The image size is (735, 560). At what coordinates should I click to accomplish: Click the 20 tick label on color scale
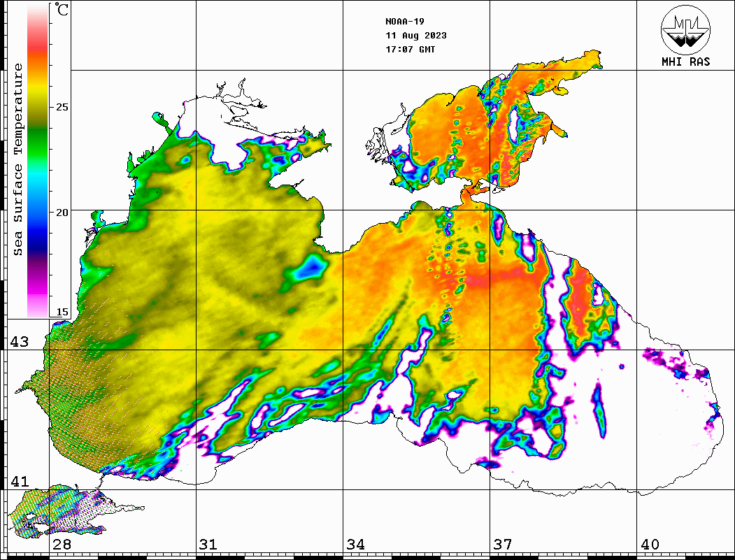(x=62, y=213)
